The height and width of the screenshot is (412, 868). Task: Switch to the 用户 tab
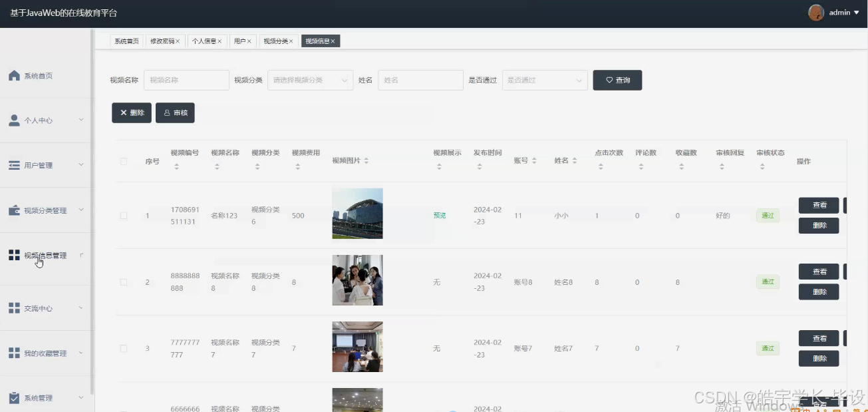click(x=243, y=41)
